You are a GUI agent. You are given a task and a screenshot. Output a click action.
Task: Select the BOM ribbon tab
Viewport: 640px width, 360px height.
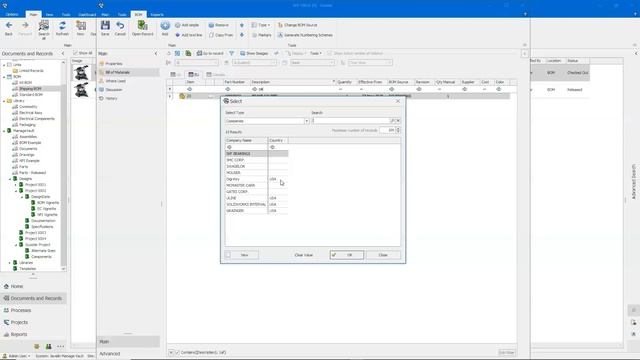tap(138, 14)
